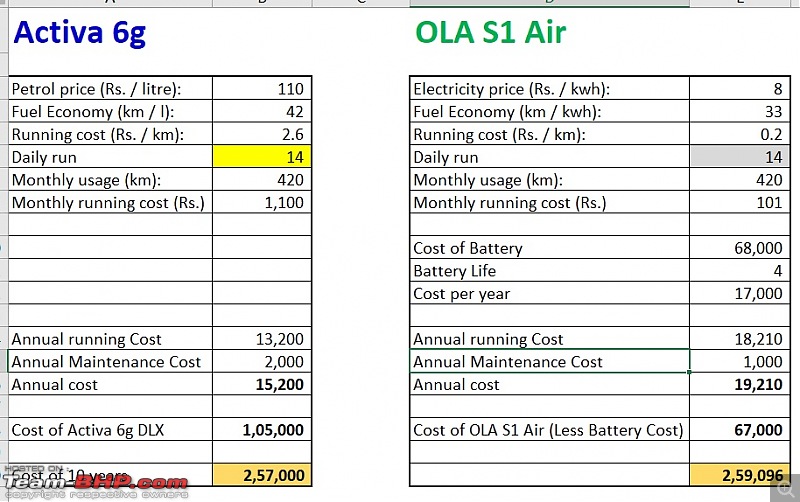This screenshot has width=800, height=502.
Task: Select the OLA 'Annual running Cost' label cell
Action: pyautogui.click(x=549, y=338)
